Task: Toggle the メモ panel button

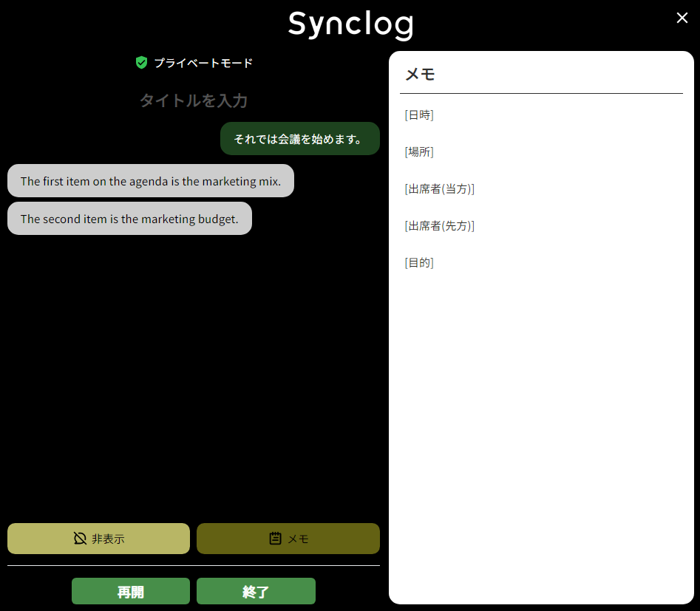Action: point(288,539)
